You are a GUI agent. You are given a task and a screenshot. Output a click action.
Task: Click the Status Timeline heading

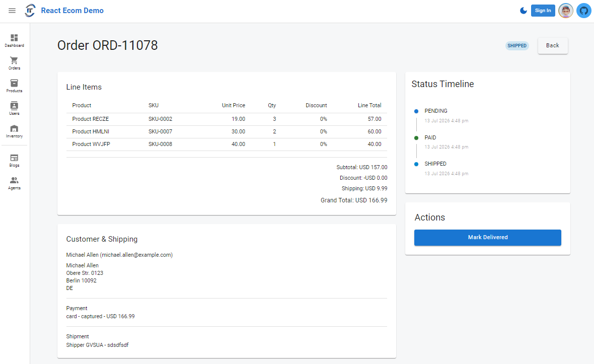tap(442, 84)
